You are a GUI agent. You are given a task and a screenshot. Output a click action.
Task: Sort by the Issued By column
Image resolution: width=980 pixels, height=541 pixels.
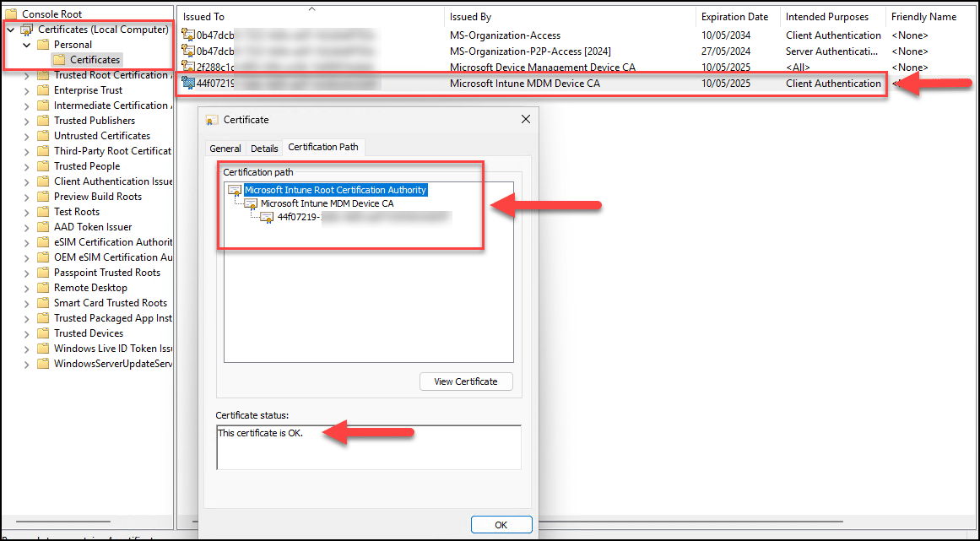tap(571, 17)
